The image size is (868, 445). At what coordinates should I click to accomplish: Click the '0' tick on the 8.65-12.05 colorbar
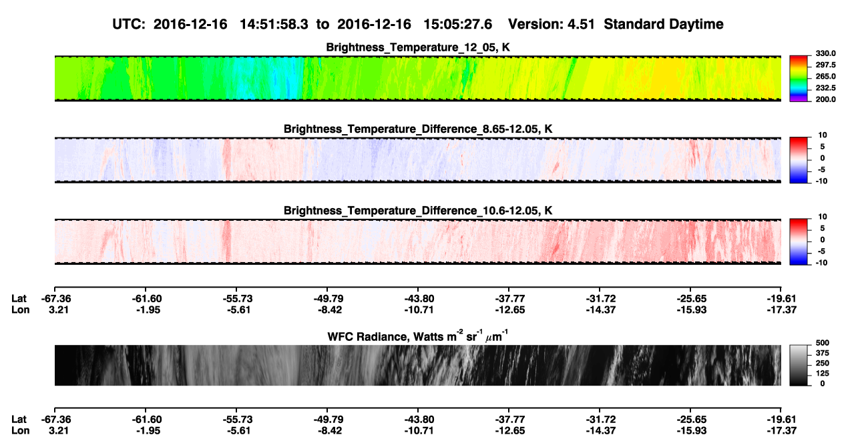tap(823, 158)
